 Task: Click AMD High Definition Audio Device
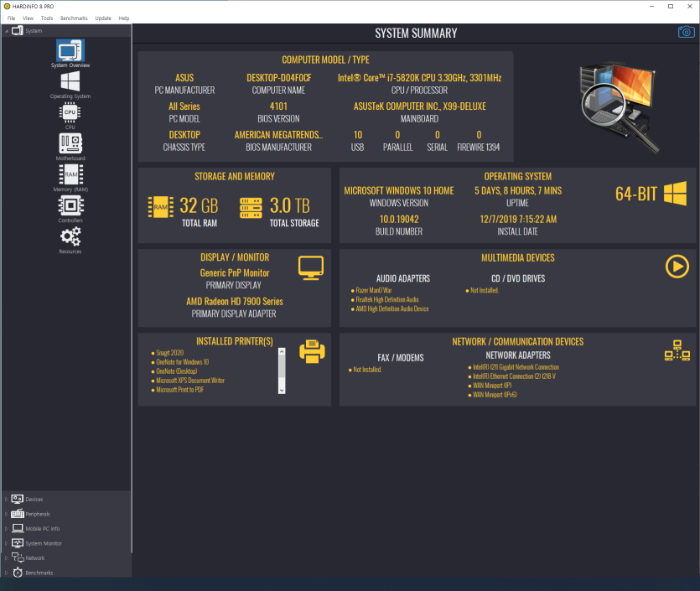pos(392,308)
